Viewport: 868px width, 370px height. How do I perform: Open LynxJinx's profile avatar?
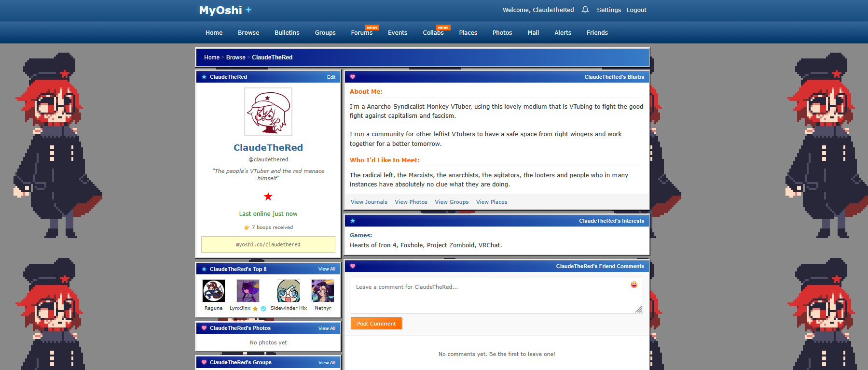tap(248, 291)
